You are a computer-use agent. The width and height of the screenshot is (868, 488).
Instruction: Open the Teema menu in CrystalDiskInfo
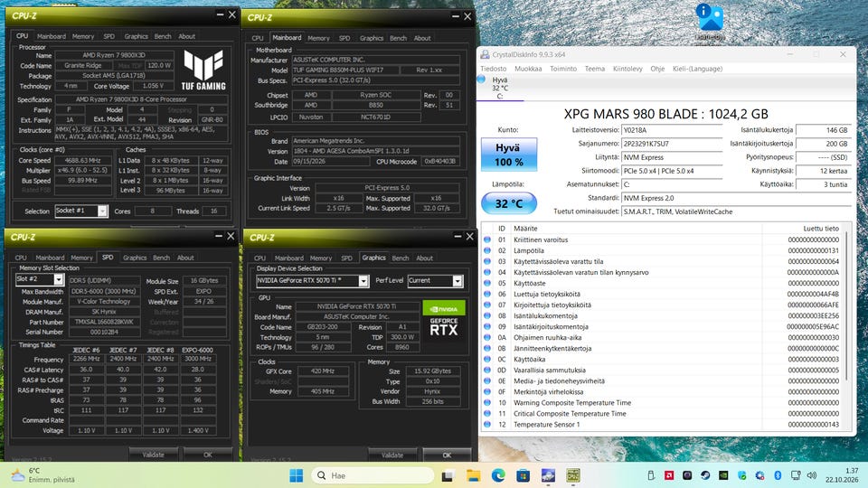coord(595,69)
